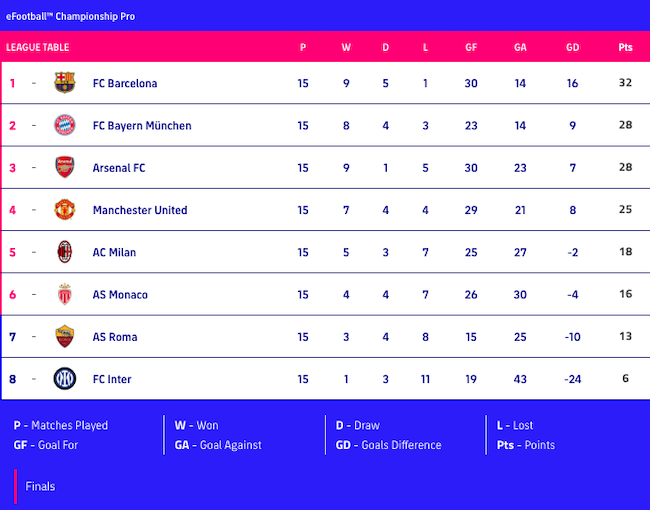The width and height of the screenshot is (650, 510).
Task: Open the Manchester United team name
Action: [140, 210]
